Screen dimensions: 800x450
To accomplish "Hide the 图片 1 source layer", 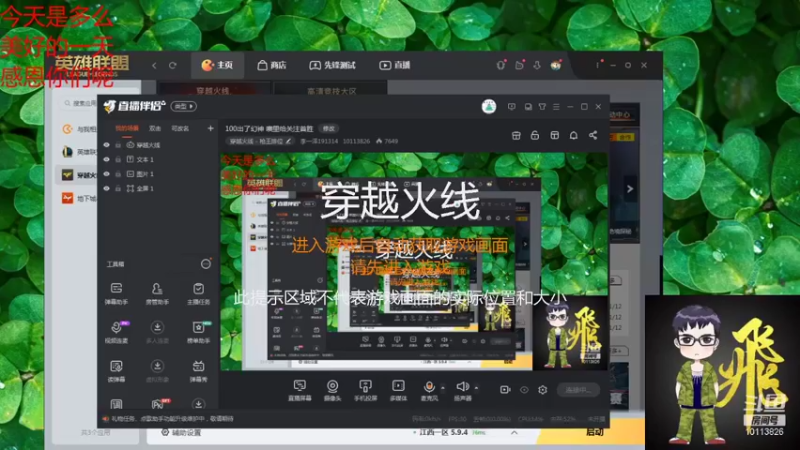I will (106, 174).
